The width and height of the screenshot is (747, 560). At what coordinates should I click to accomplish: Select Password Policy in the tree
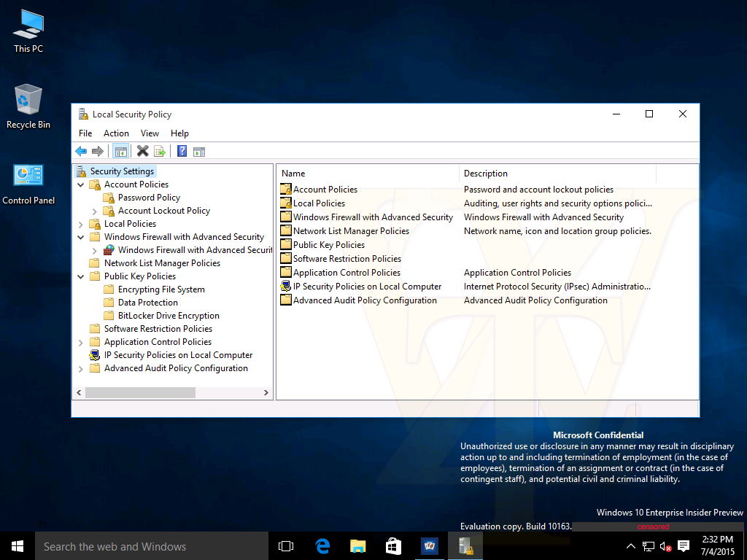149,198
